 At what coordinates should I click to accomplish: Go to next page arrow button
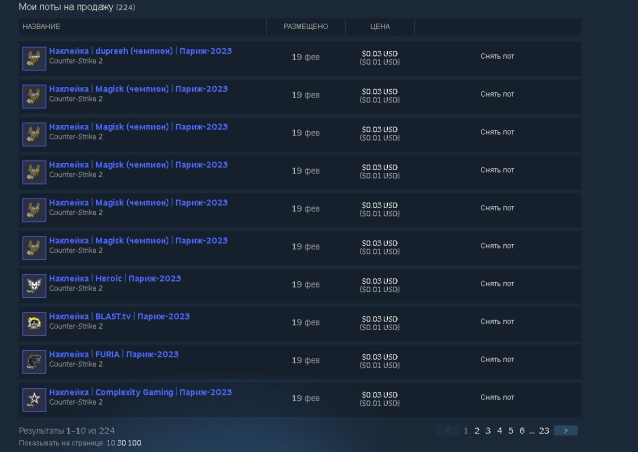[566, 430]
